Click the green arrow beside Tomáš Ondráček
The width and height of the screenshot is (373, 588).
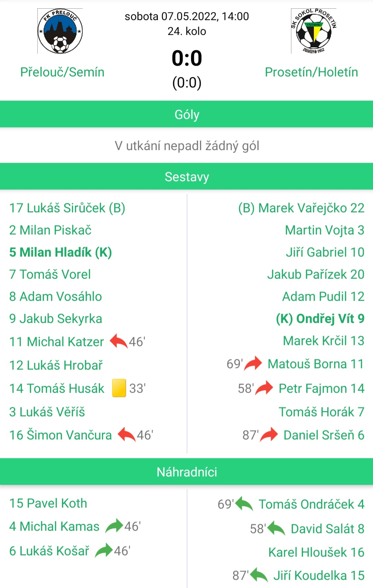[244, 504]
